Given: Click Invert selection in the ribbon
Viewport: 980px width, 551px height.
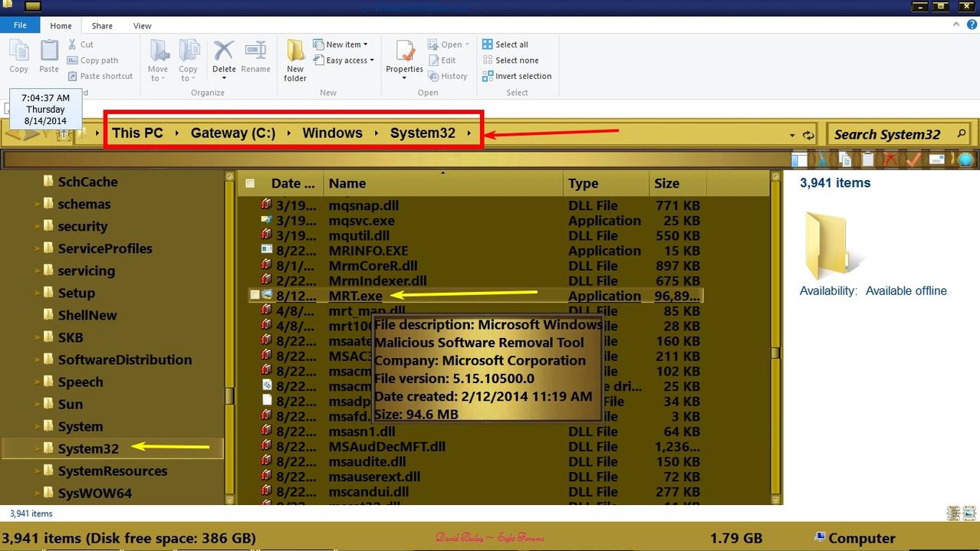Looking at the screenshot, I should pyautogui.click(x=517, y=76).
